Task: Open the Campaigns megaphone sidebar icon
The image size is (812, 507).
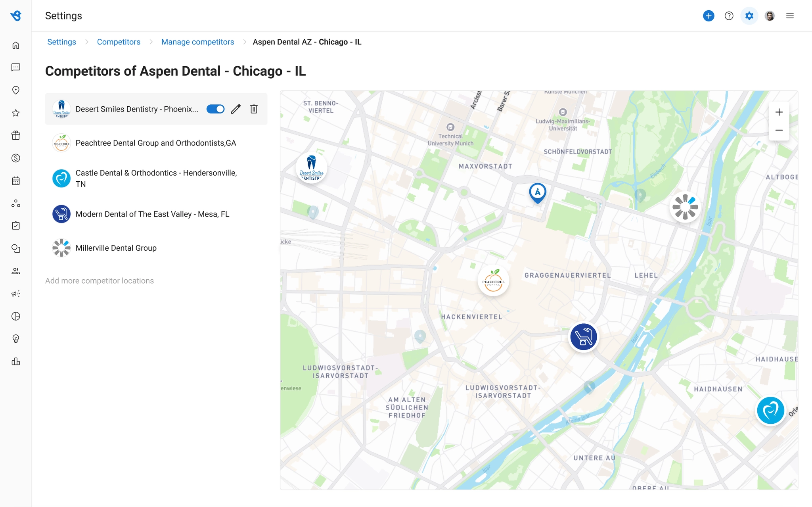Action: pyautogui.click(x=16, y=294)
